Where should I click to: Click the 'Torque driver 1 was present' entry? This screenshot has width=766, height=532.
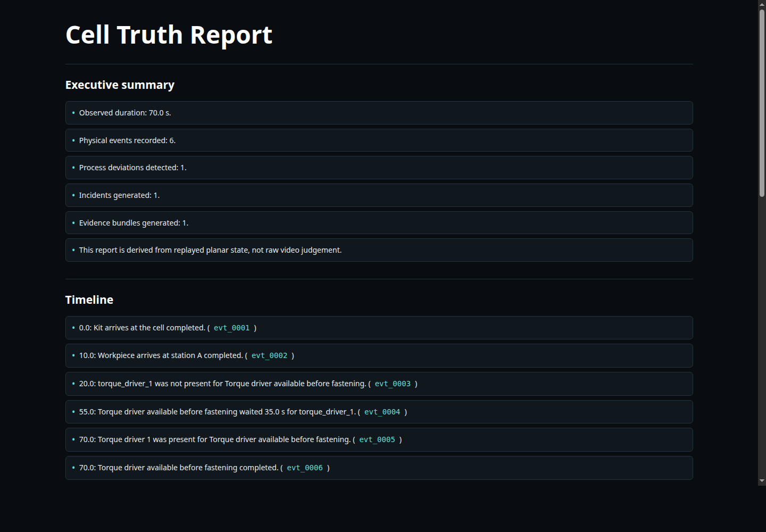(x=379, y=439)
